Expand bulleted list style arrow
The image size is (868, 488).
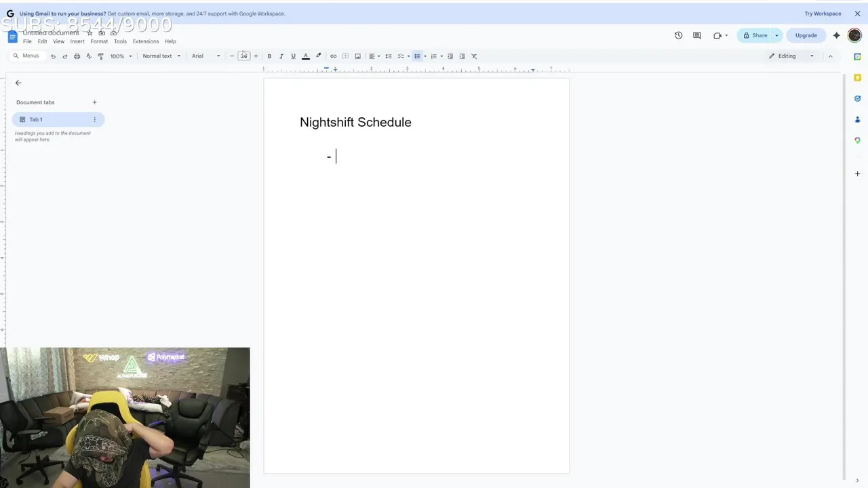point(425,56)
